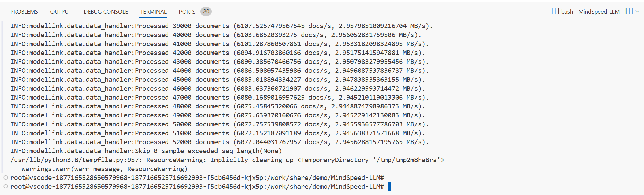
Task: Switch to the PROBLEMS tab
Action: [x=24, y=12]
